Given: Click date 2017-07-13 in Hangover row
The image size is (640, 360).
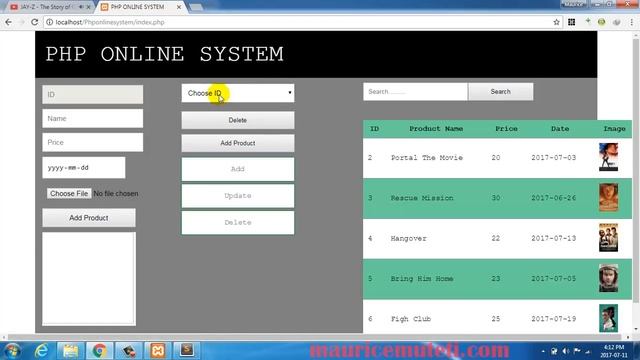Looking at the screenshot, I should pyautogui.click(x=553, y=238).
